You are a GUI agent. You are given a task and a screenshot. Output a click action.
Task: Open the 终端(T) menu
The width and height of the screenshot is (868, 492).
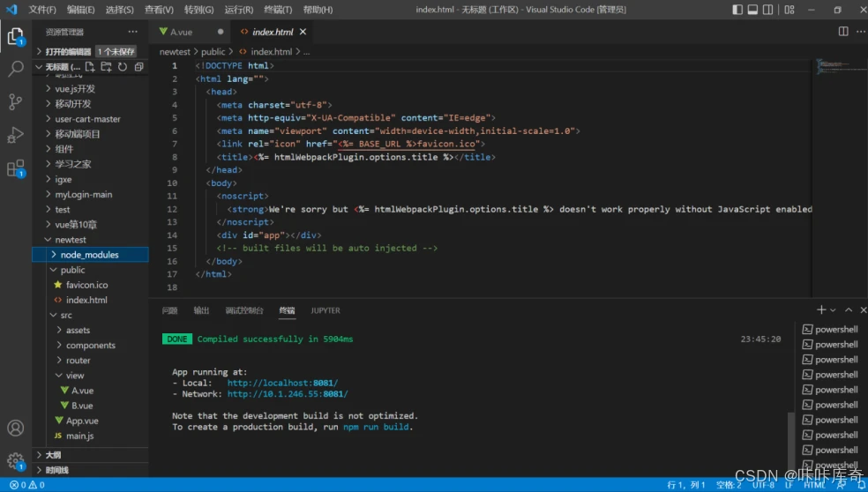(x=278, y=10)
